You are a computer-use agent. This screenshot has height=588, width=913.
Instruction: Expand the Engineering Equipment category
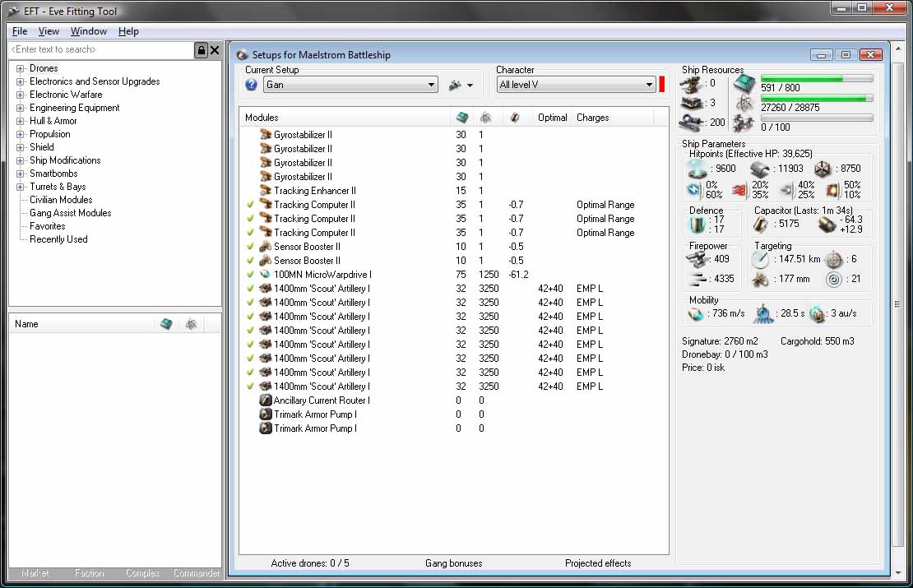tap(21, 109)
